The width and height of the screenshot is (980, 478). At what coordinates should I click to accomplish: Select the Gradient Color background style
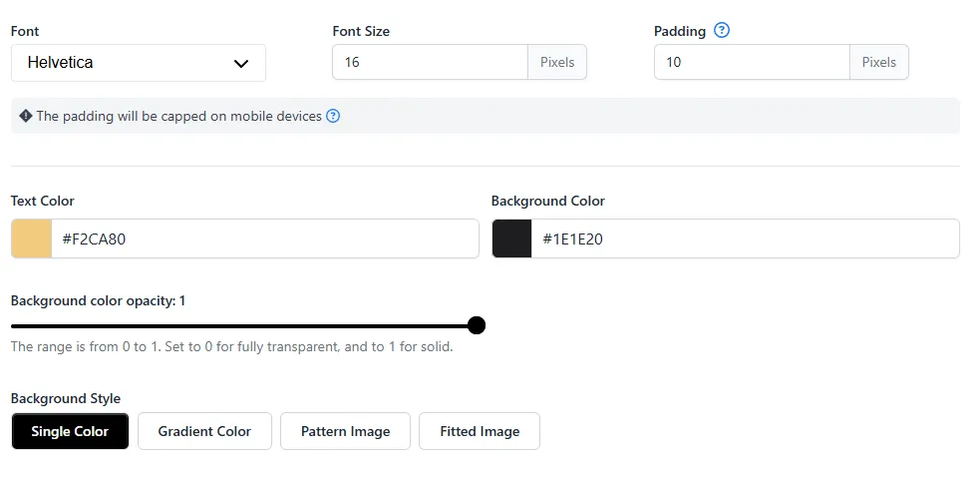click(x=204, y=431)
